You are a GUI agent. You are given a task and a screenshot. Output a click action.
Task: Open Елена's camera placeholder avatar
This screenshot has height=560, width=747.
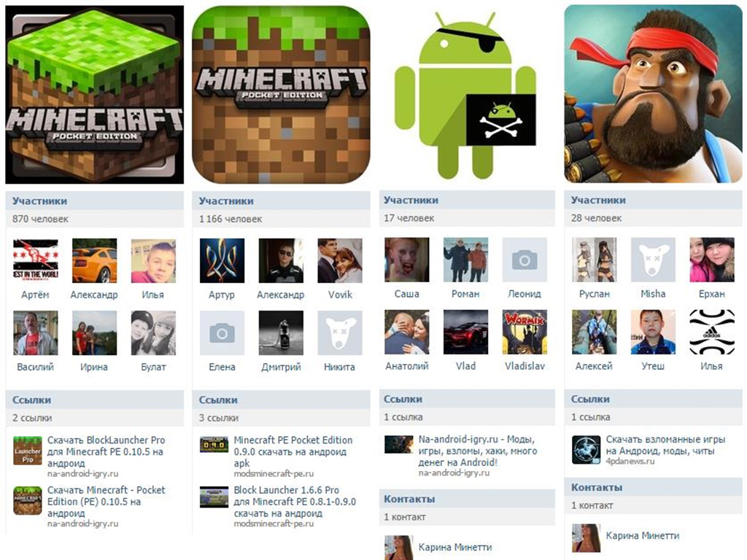pyautogui.click(x=222, y=332)
